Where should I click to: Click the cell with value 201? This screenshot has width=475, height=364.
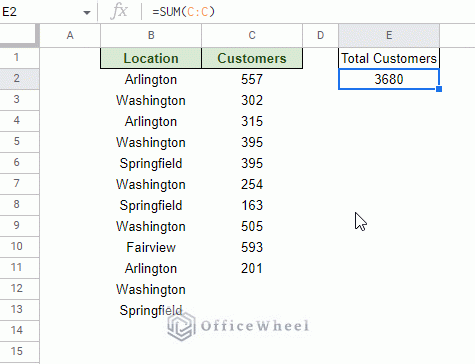[252, 268]
